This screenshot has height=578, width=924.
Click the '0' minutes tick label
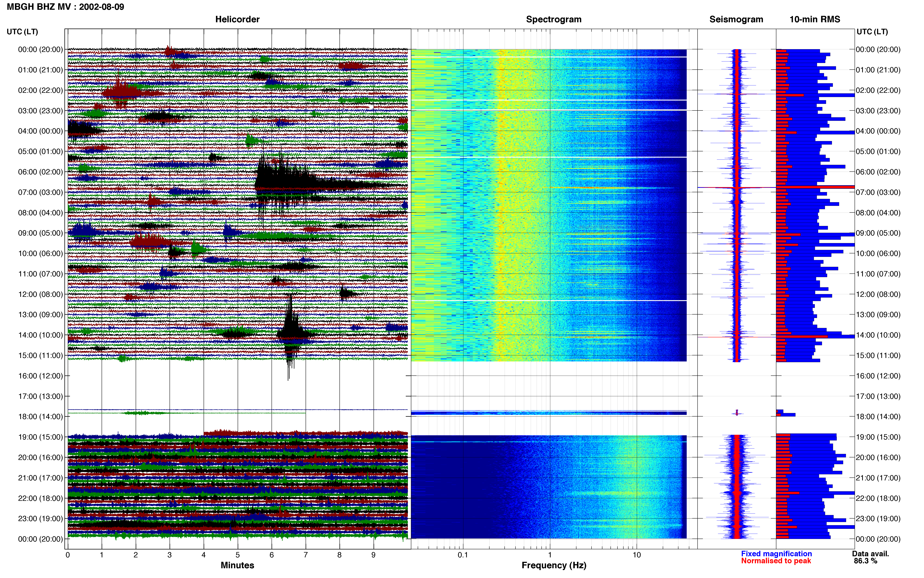pos(68,555)
